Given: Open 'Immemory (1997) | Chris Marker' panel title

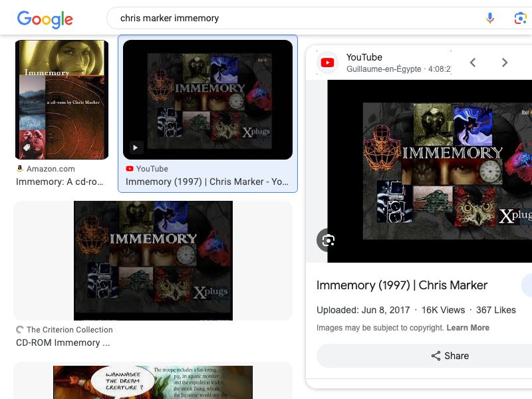Looking at the screenshot, I should 402,285.
